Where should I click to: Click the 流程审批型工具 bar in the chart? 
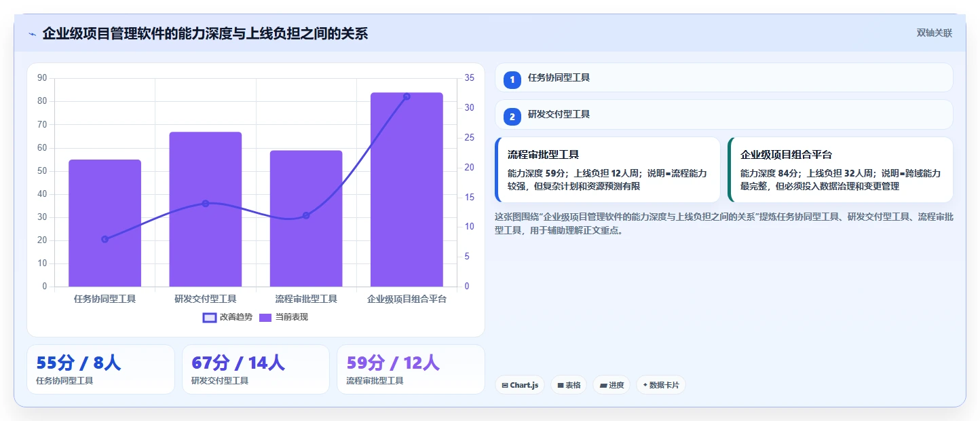306,219
